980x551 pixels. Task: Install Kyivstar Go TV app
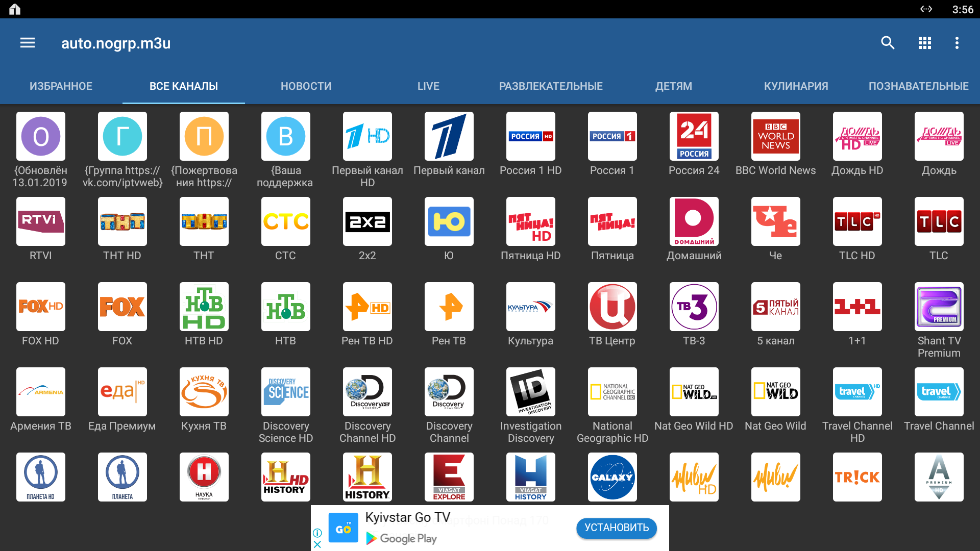point(615,527)
